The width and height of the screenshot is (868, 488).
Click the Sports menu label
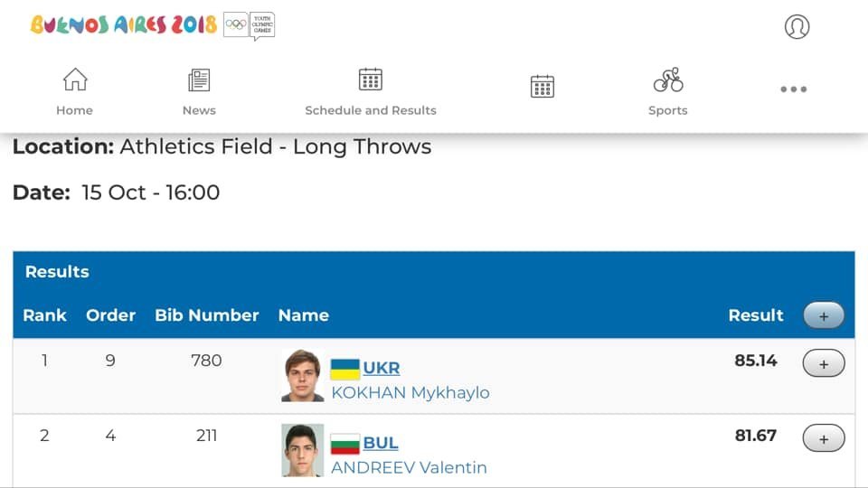[x=667, y=110]
